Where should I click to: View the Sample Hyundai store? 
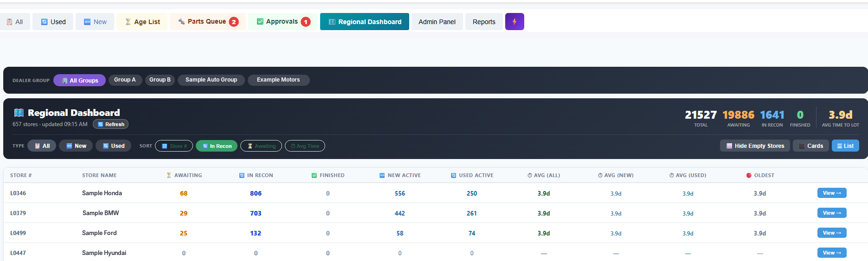(832, 253)
